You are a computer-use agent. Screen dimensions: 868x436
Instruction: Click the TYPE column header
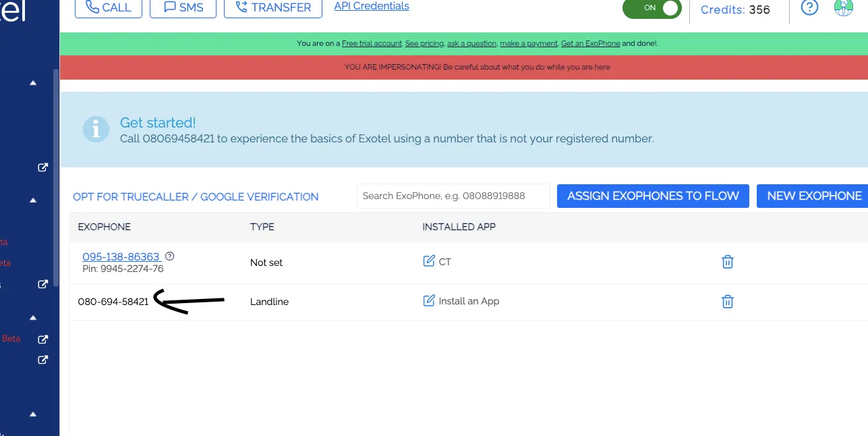pyautogui.click(x=262, y=227)
